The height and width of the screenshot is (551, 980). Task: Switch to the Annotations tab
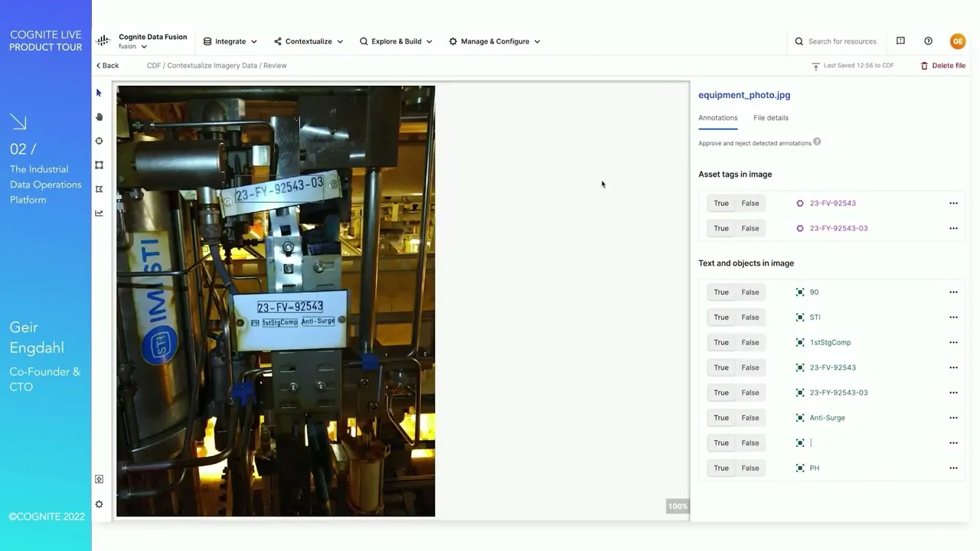[x=718, y=118]
